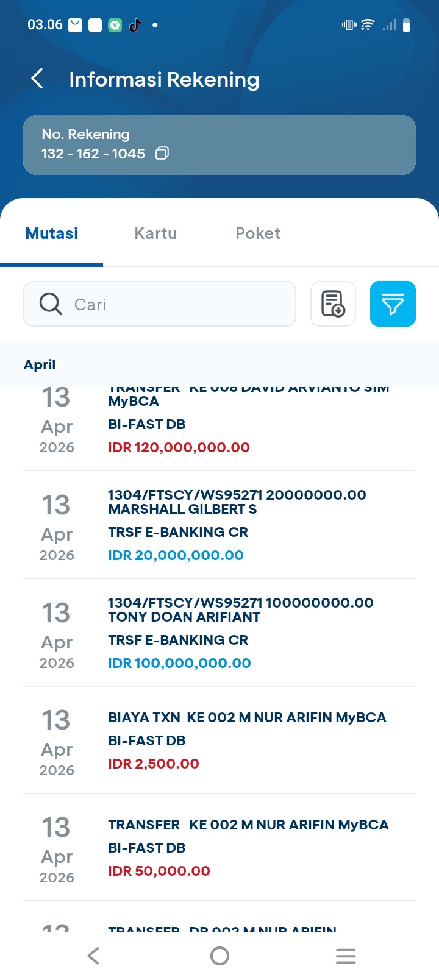Tap the April month header
Viewport: 439px width, 980px height.
click(40, 364)
